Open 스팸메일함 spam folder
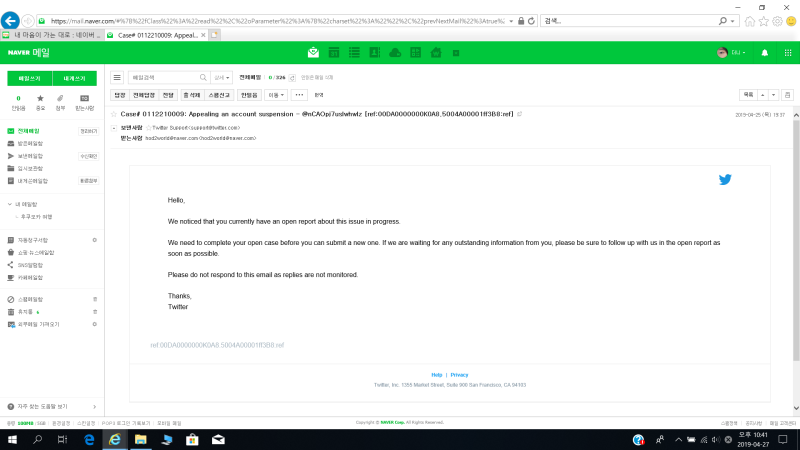Image resolution: width=800 pixels, height=450 pixels. tap(30, 299)
